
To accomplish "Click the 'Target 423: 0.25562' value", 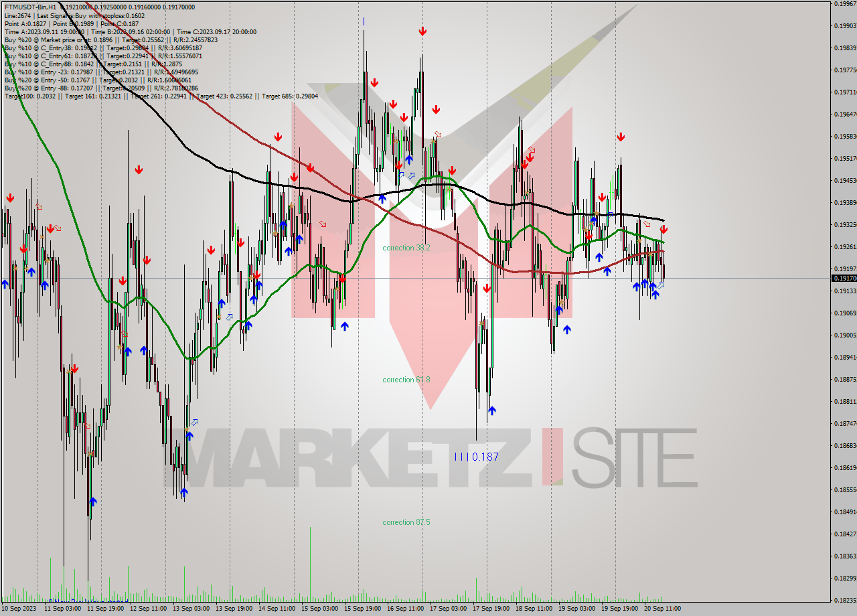I will [x=226, y=96].
